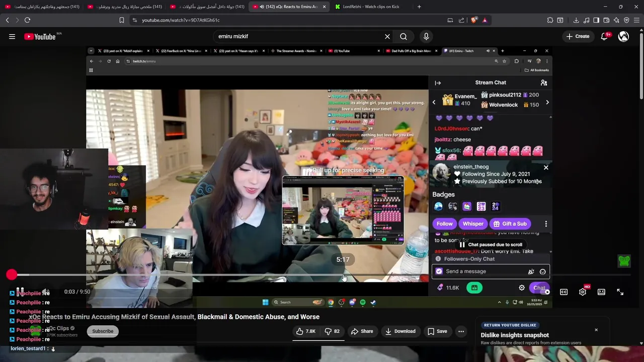Viewport: 644px width, 362px height.
Task: Open the xQc Clips channel page
Action: 59,328
